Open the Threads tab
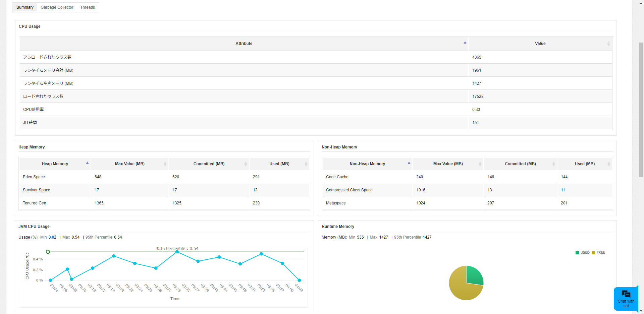Screen dimensions: 644x314 click(x=87, y=7)
